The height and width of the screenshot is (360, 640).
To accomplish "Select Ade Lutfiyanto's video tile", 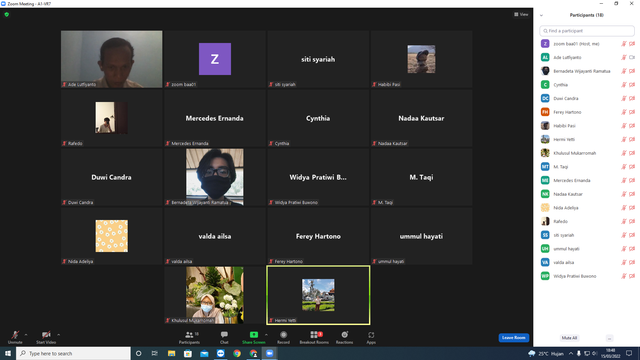I will 111,59.
